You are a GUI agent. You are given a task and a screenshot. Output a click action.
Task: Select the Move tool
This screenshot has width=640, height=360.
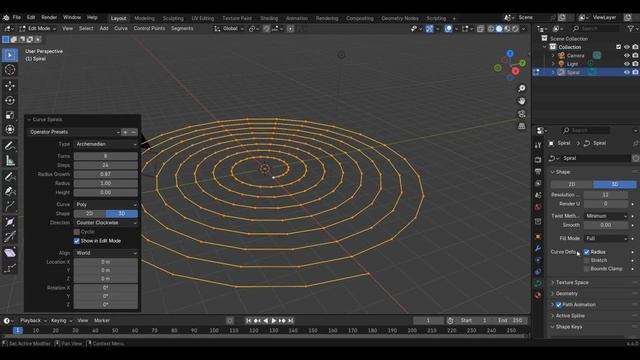[10, 86]
